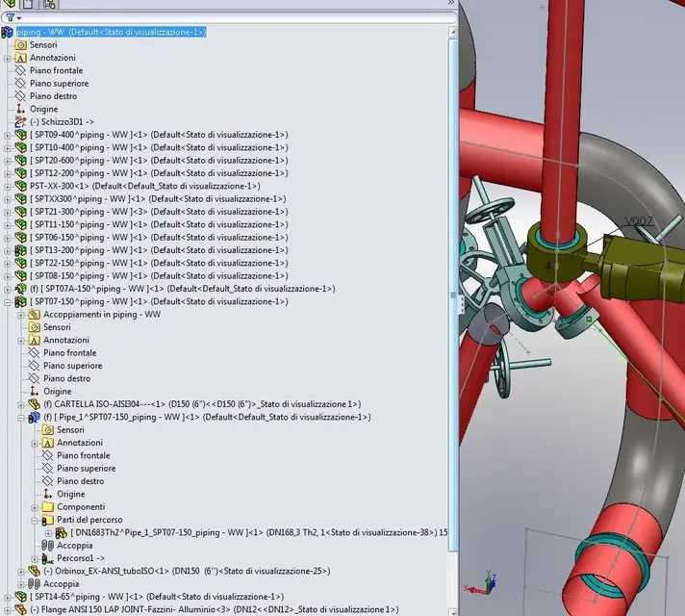Expand the SPT14-65 subassembly node
The height and width of the screenshot is (616, 685).
(8, 597)
